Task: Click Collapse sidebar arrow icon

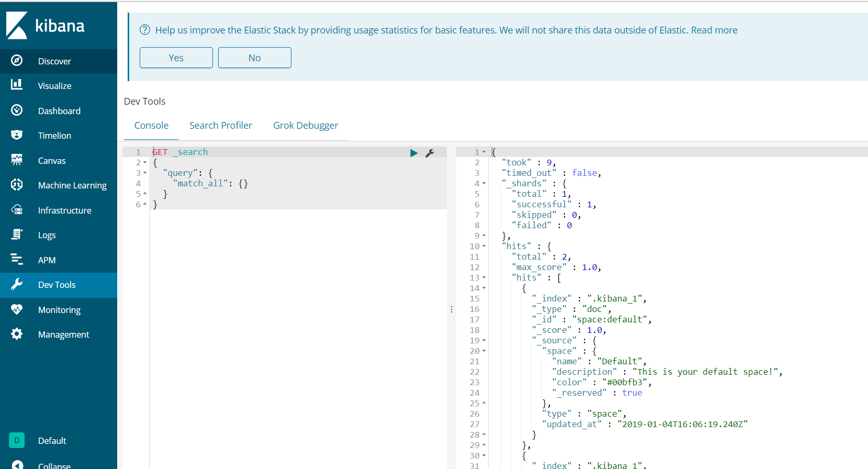Action: click(x=17, y=465)
